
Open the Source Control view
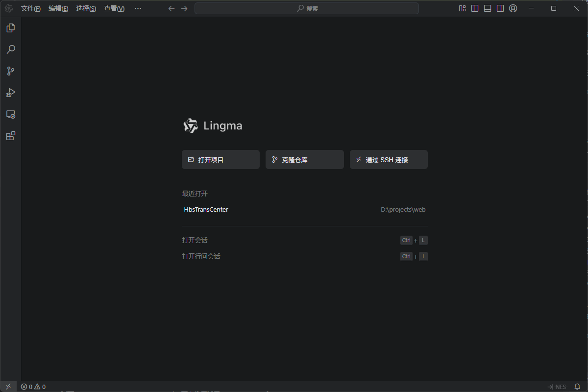click(x=10, y=71)
